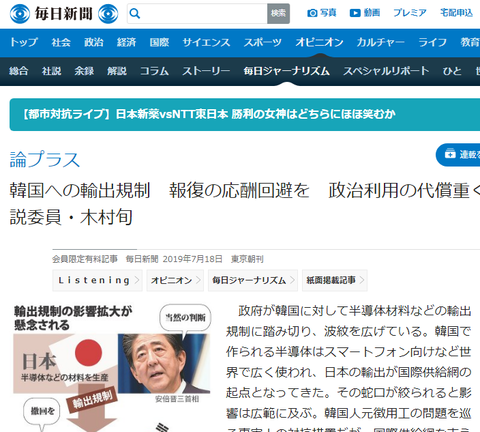Click the blue 連載 follow button
The width and height of the screenshot is (480, 432).
[458, 154]
